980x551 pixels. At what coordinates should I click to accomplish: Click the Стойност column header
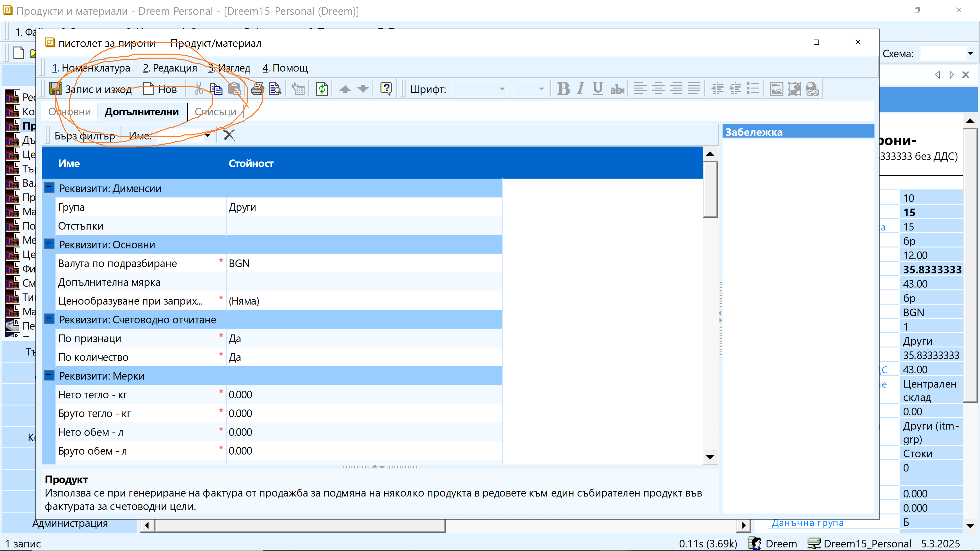coord(251,164)
